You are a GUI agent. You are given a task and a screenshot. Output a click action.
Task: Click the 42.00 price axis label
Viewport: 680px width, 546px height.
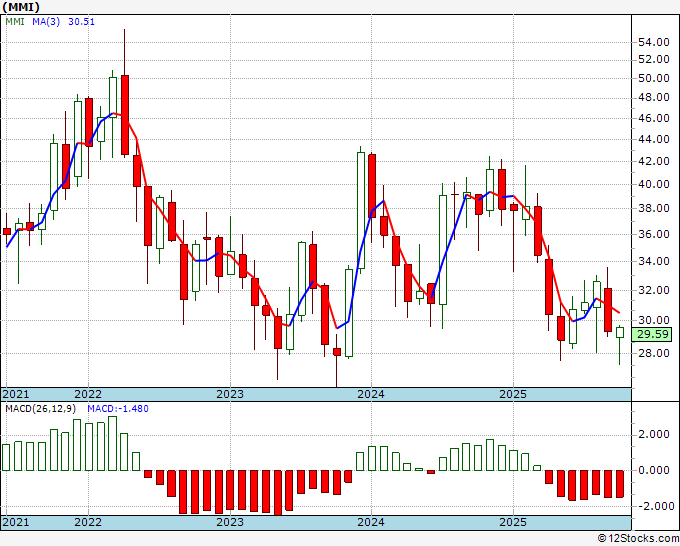(654, 161)
